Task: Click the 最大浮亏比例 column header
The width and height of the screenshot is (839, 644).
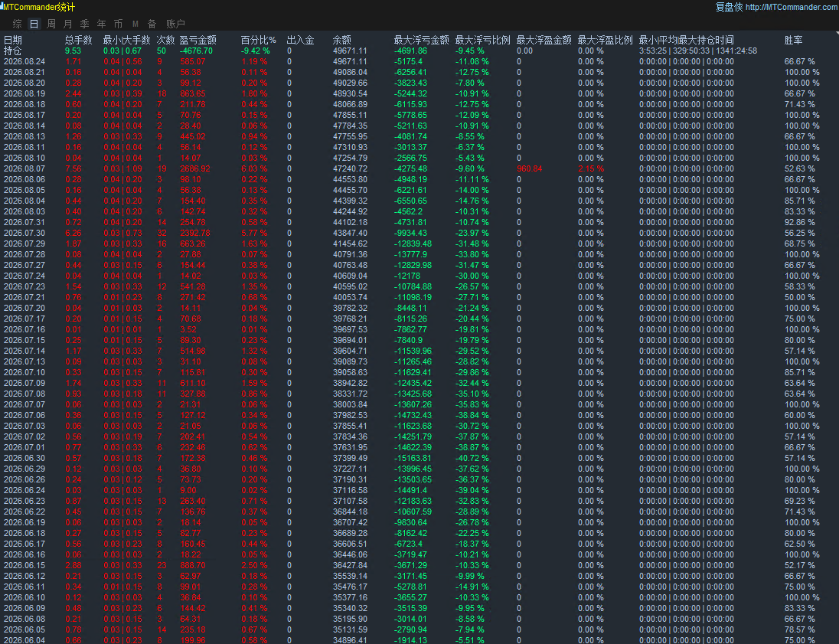Action: [x=482, y=40]
